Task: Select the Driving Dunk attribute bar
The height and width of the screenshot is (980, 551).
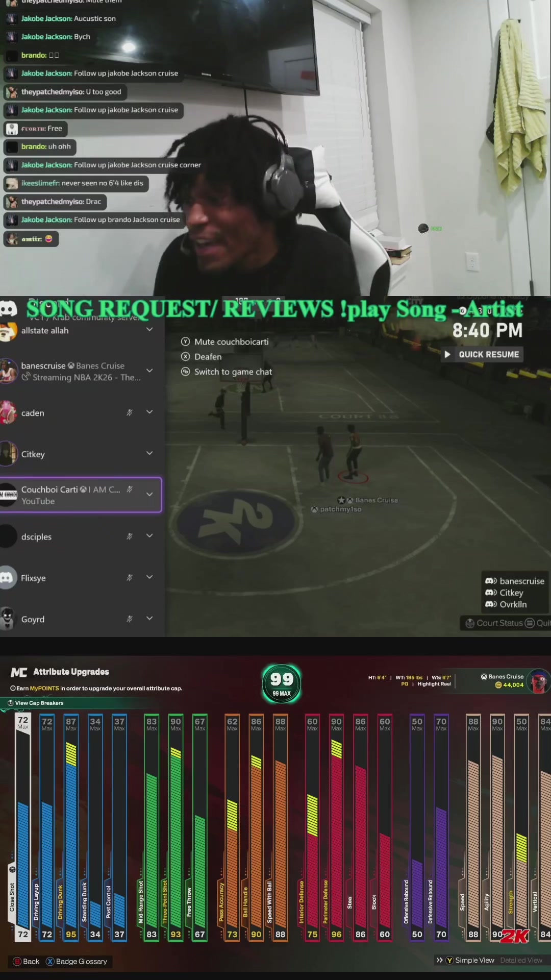Action: click(x=71, y=827)
